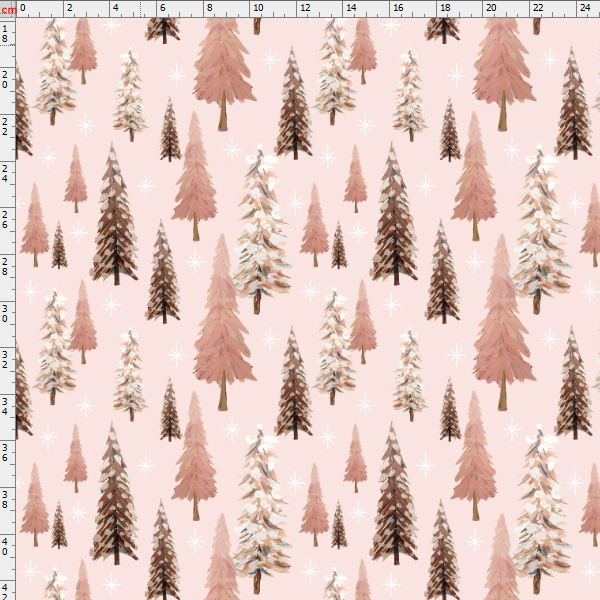Image resolution: width=600 pixels, height=600 pixels.
Task: Click the 36 mark on the vertical ruler
Action: (5, 453)
